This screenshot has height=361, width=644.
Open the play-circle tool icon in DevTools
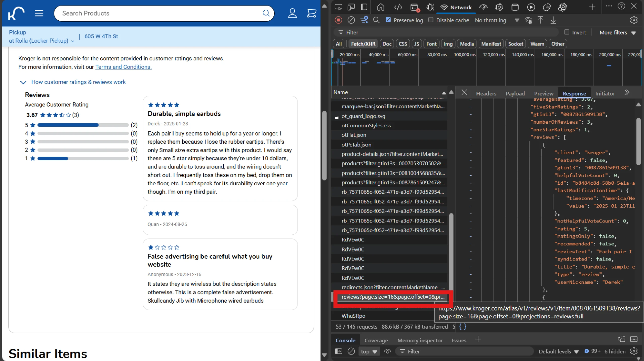click(531, 7)
